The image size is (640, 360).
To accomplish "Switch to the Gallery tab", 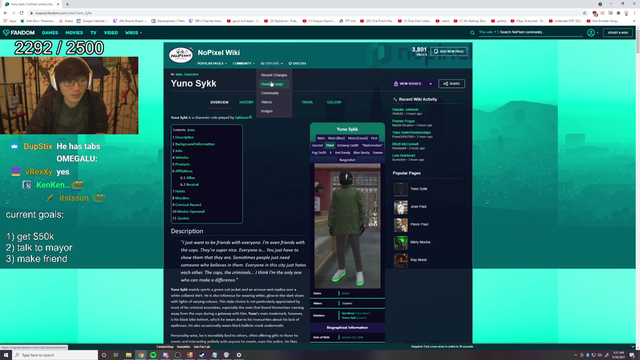I will point(334,102).
